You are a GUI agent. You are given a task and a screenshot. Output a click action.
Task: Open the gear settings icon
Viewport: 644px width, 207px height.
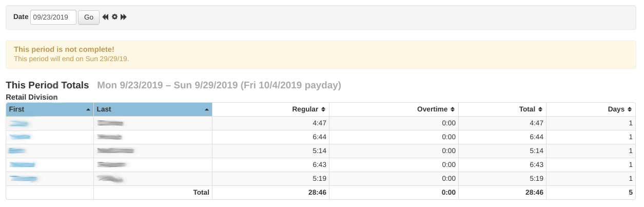click(114, 17)
